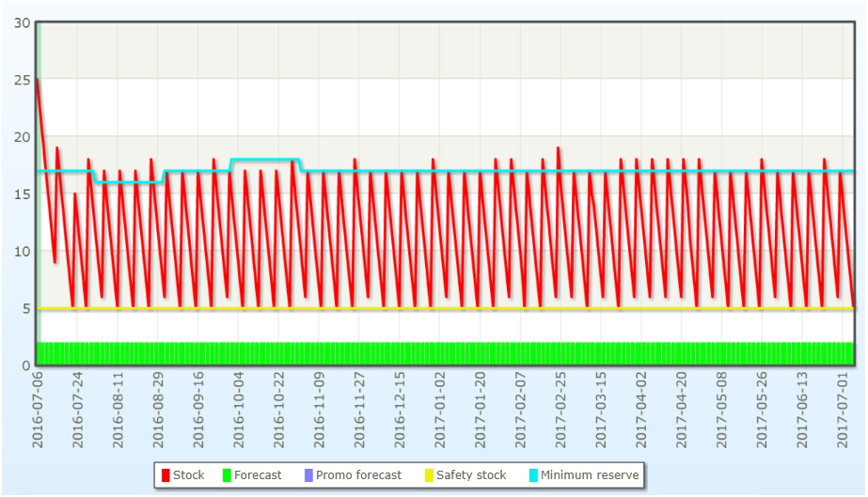868x497 pixels.
Task: Click the y-axis value 30 label
Action: coord(21,23)
